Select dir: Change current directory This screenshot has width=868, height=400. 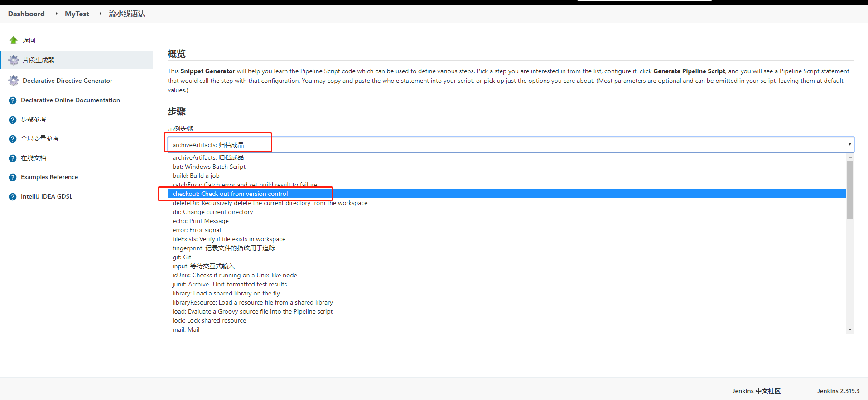507,212
